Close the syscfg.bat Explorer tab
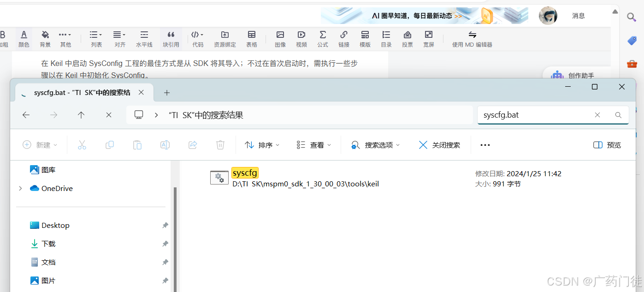The image size is (644, 292). [x=141, y=93]
